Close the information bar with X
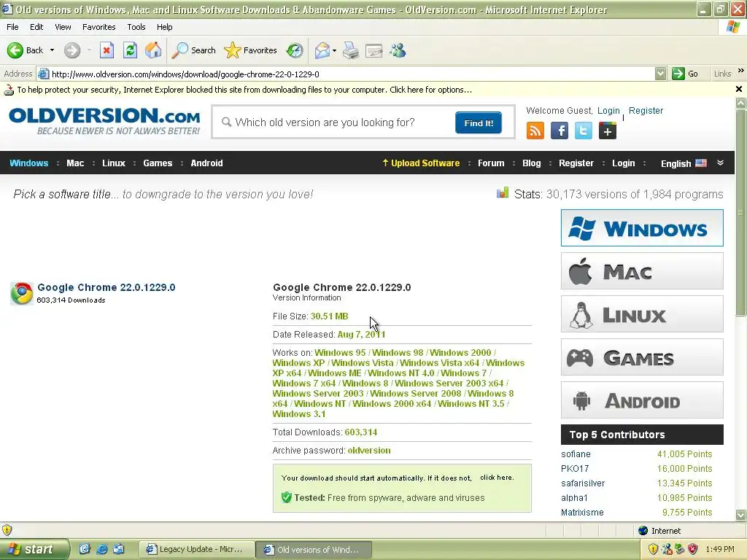Screen dimensions: 747x560 (x=738, y=89)
